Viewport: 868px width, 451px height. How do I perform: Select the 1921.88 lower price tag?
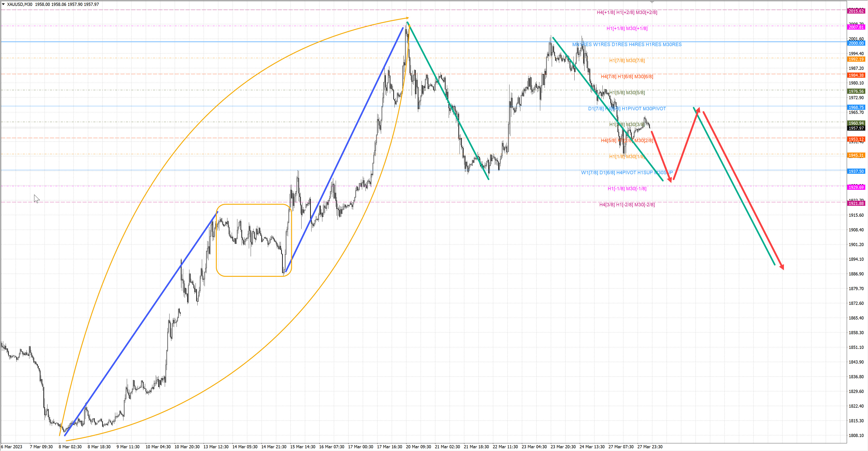point(856,203)
